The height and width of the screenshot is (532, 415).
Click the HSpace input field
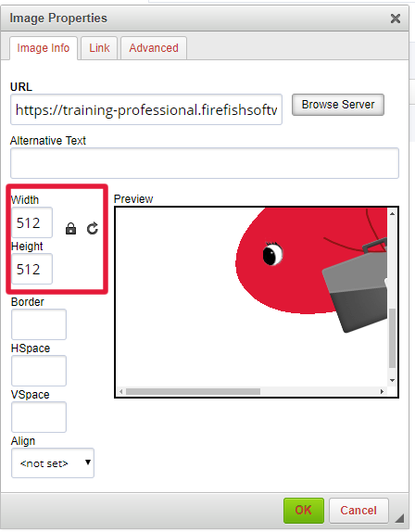click(x=39, y=371)
